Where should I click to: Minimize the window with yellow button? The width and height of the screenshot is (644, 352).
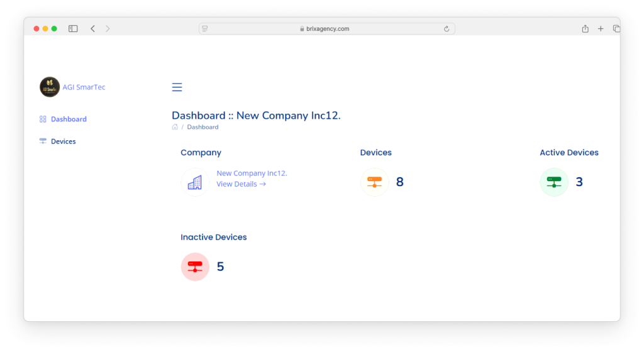pos(45,29)
